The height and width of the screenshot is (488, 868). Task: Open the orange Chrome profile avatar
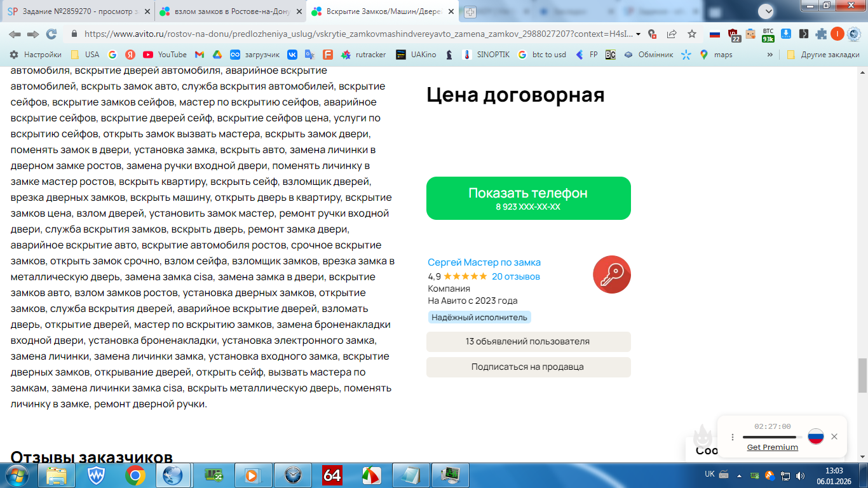pyautogui.click(x=837, y=34)
